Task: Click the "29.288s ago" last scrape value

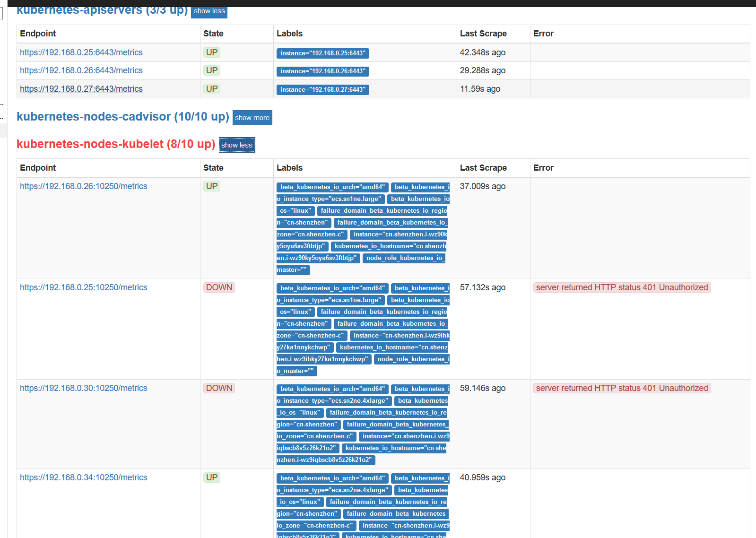Action: click(x=483, y=70)
